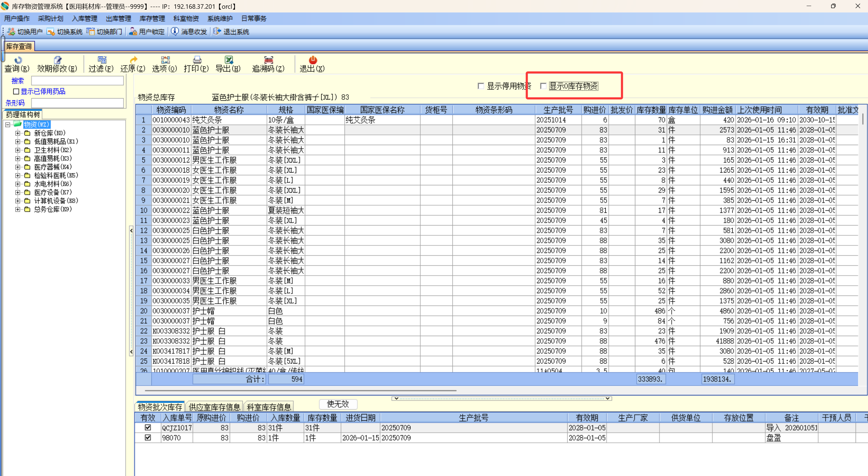The width and height of the screenshot is (868, 476).
Task: Expand the 高值易耗(K3) tree node
Action: 18,158
